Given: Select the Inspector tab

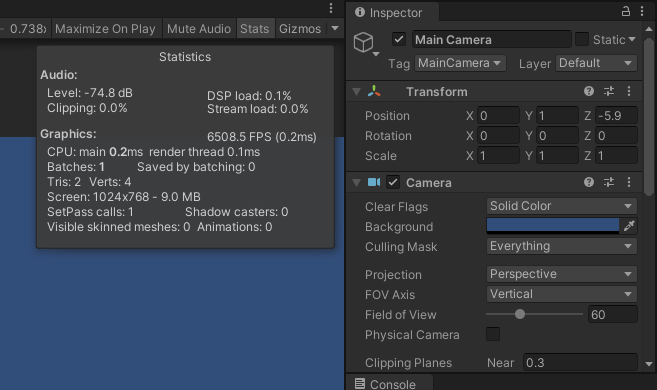Looking at the screenshot, I should point(389,13).
